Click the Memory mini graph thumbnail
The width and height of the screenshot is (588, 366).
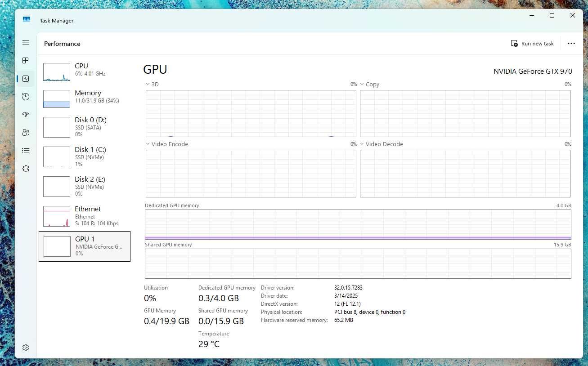[x=57, y=99]
